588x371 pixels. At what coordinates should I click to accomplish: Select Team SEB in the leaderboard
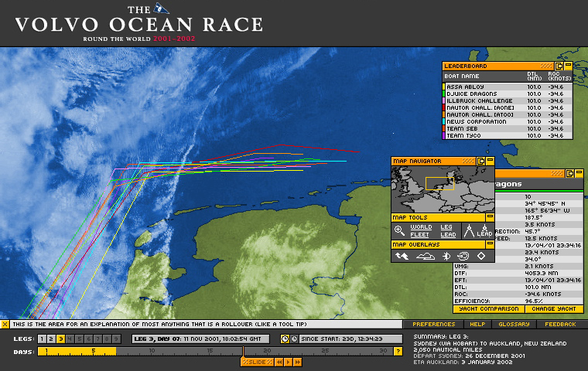click(x=508, y=128)
